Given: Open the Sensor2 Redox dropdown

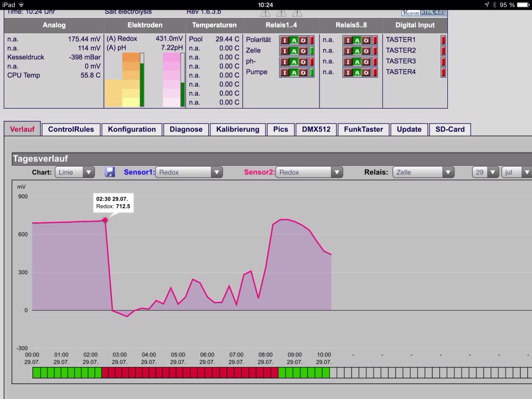Looking at the screenshot, I should tap(309, 172).
